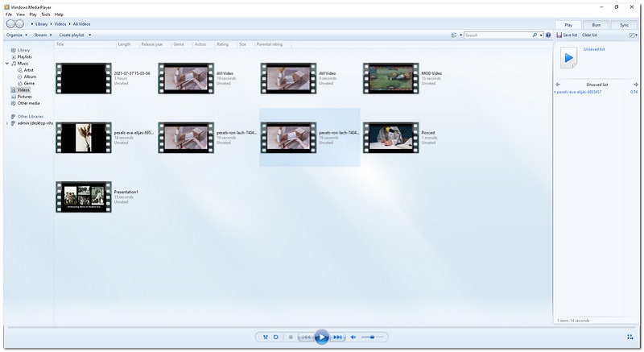Click Save list button
Image resolution: width=644 pixels, height=352 pixels.
click(x=567, y=35)
